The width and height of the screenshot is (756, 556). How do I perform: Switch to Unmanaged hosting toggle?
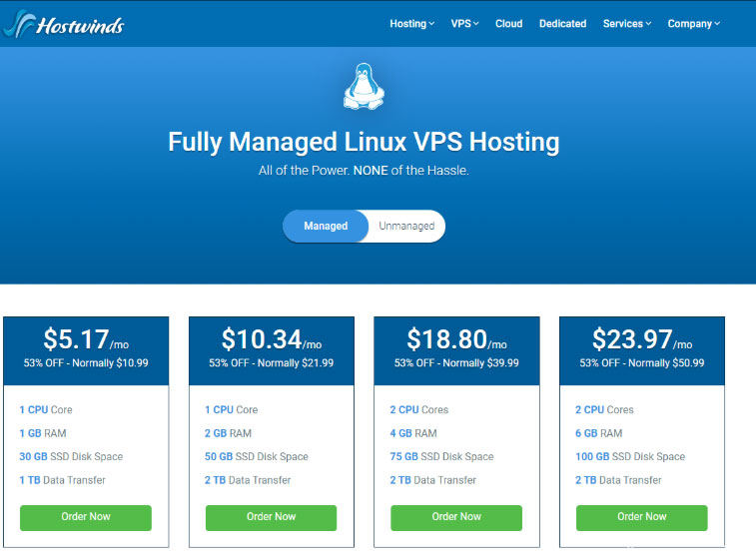tap(406, 227)
